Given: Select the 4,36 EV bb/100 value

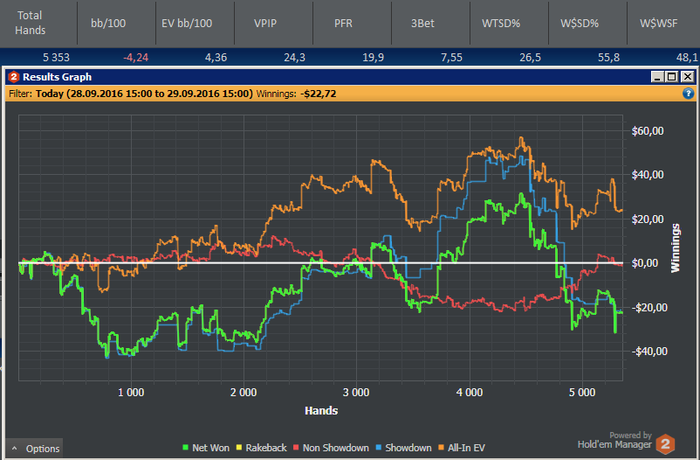Looking at the screenshot, I should pos(216,57).
